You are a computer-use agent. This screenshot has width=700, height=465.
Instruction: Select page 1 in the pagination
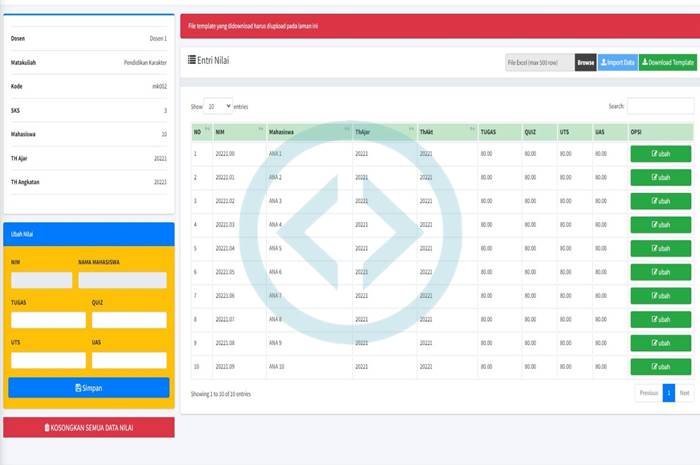(669, 393)
